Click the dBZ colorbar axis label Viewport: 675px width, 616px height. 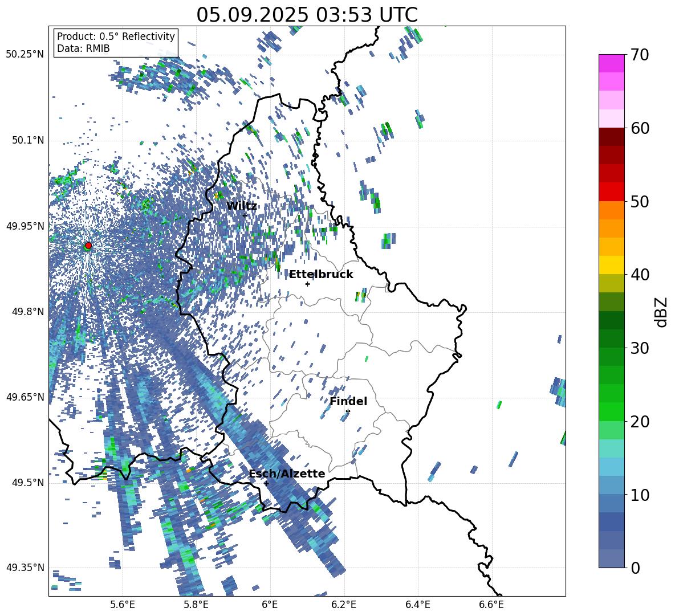[662, 312]
